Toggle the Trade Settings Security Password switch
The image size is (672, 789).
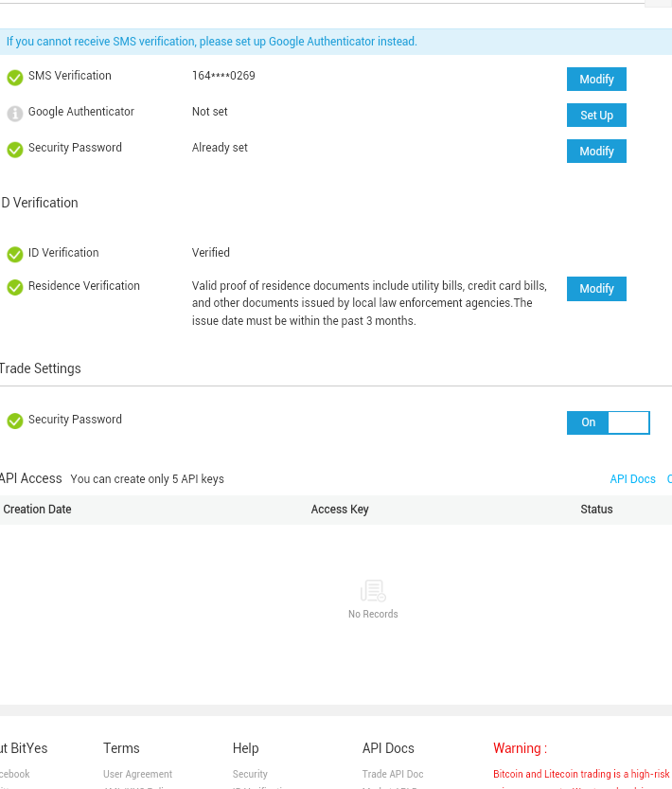coord(608,422)
